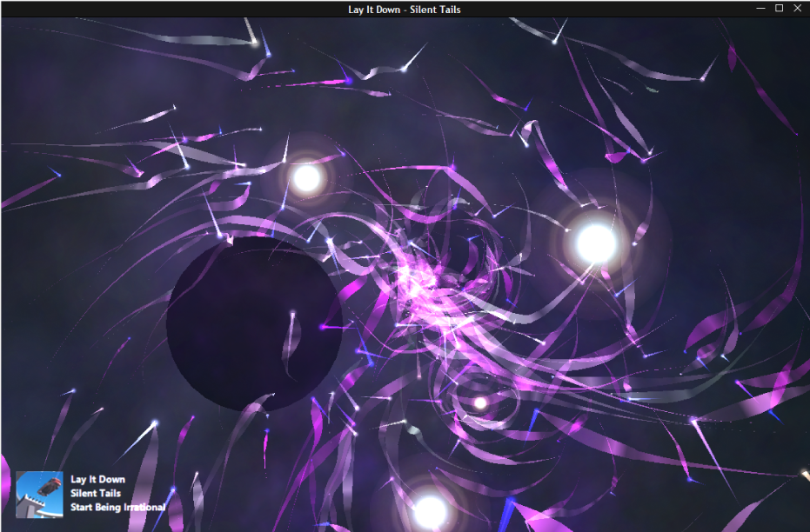The image size is (810, 532).
Task: Maximize the visualizer window
Action: pos(777,8)
